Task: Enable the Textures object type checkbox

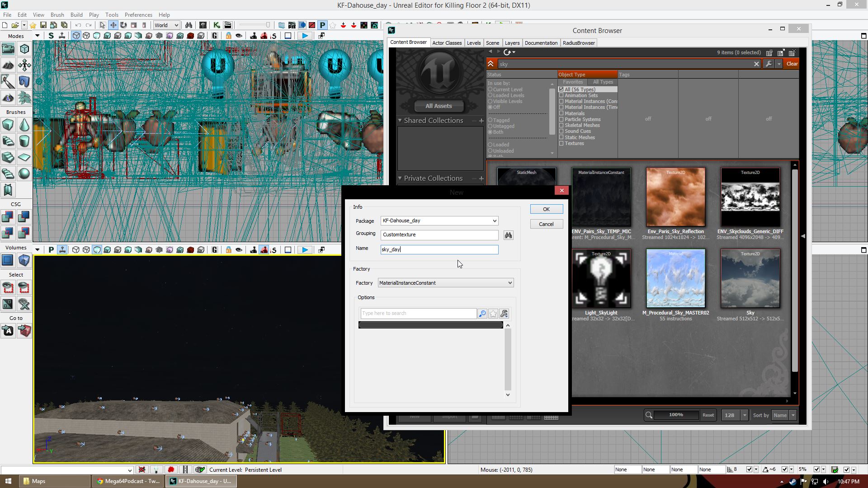Action: [x=561, y=143]
